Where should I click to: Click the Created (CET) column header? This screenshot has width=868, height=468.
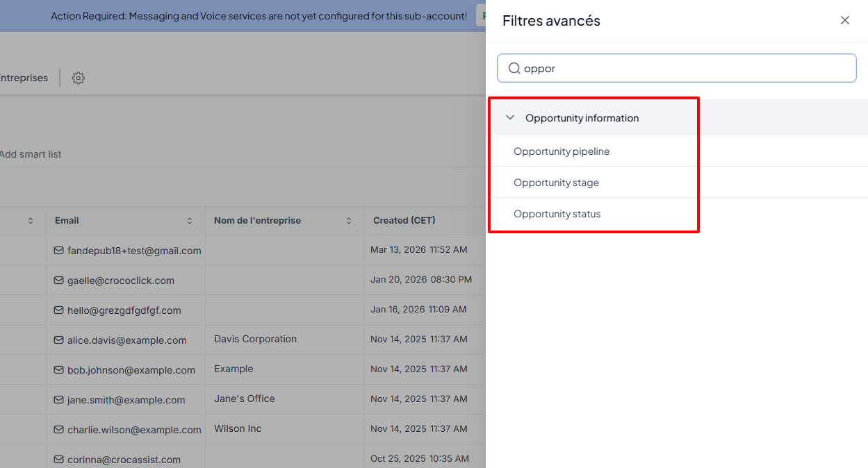(x=404, y=221)
